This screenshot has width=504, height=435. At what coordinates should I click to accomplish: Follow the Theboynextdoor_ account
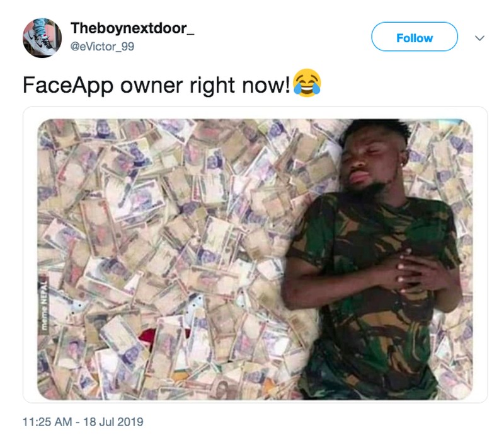[x=415, y=37]
